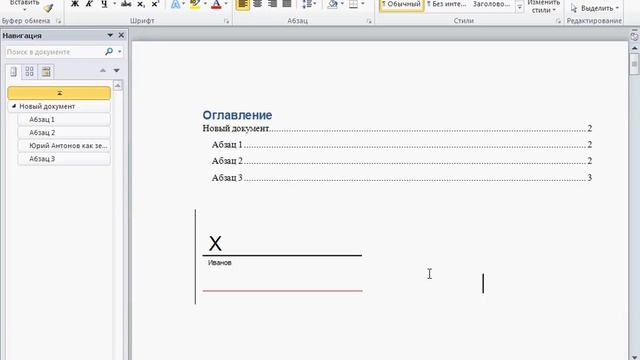Justify paragraph text

287,4
